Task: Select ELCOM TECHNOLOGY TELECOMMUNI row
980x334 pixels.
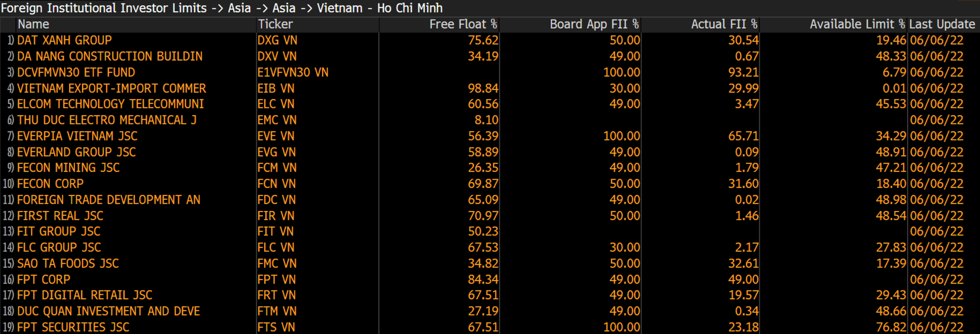Action: tap(490, 104)
